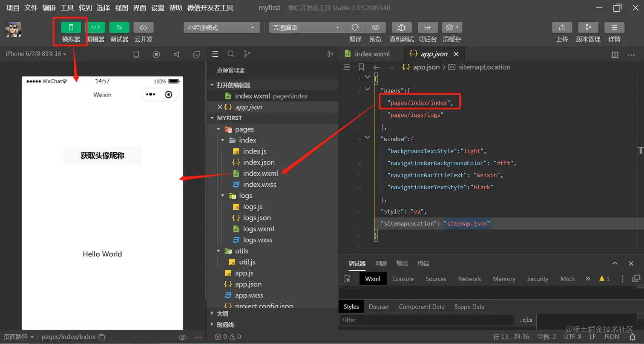Open the iPhone 6/7/8 device selector dropdown

click(36, 54)
